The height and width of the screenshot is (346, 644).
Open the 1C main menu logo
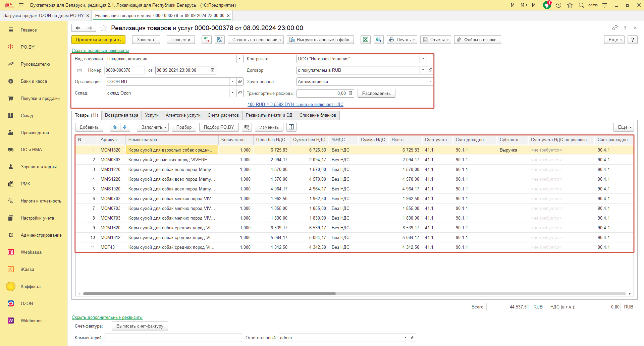point(9,5)
